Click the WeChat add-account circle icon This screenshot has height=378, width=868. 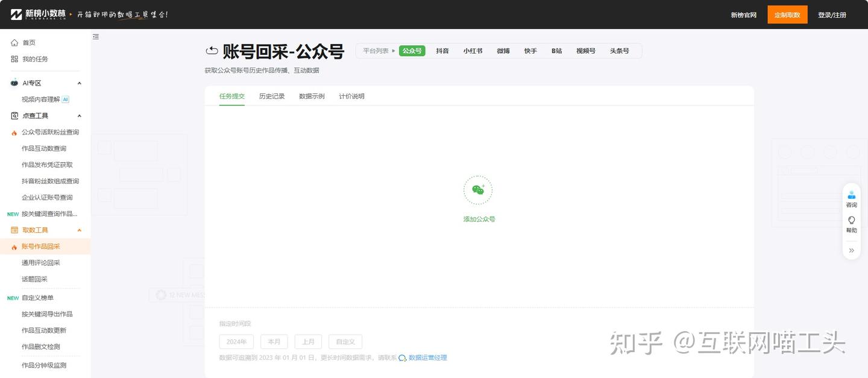coord(478,191)
